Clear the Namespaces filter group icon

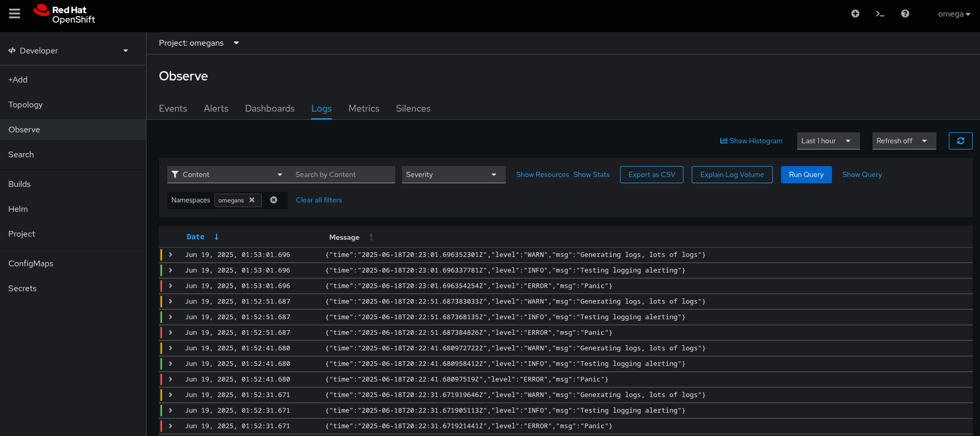pos(274,200)
